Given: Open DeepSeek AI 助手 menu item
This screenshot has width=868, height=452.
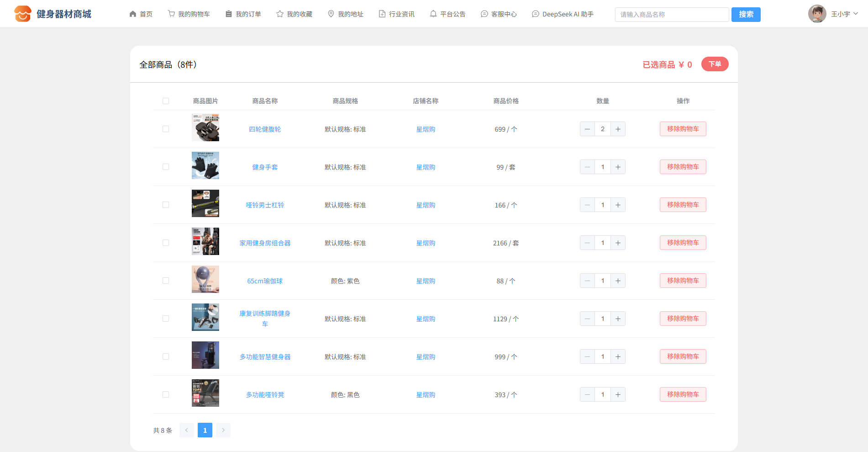Looking at the screenshot, I should click(563, 14).
